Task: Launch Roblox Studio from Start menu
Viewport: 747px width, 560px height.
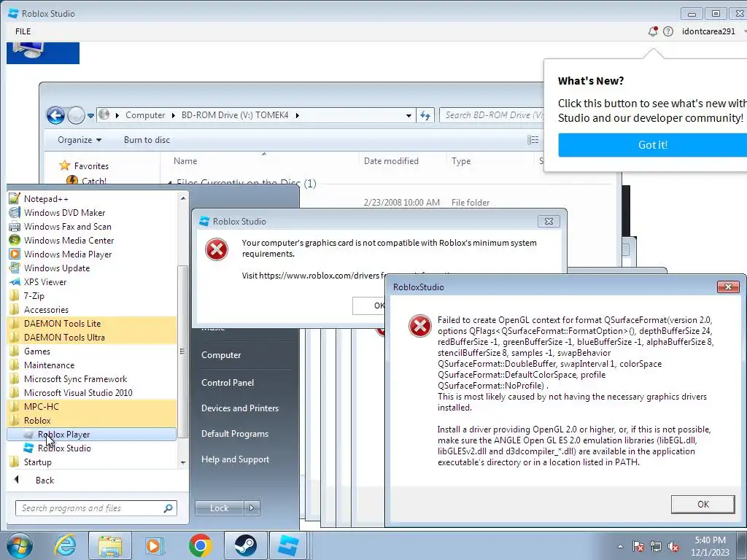Action: (x=93, y=448)
